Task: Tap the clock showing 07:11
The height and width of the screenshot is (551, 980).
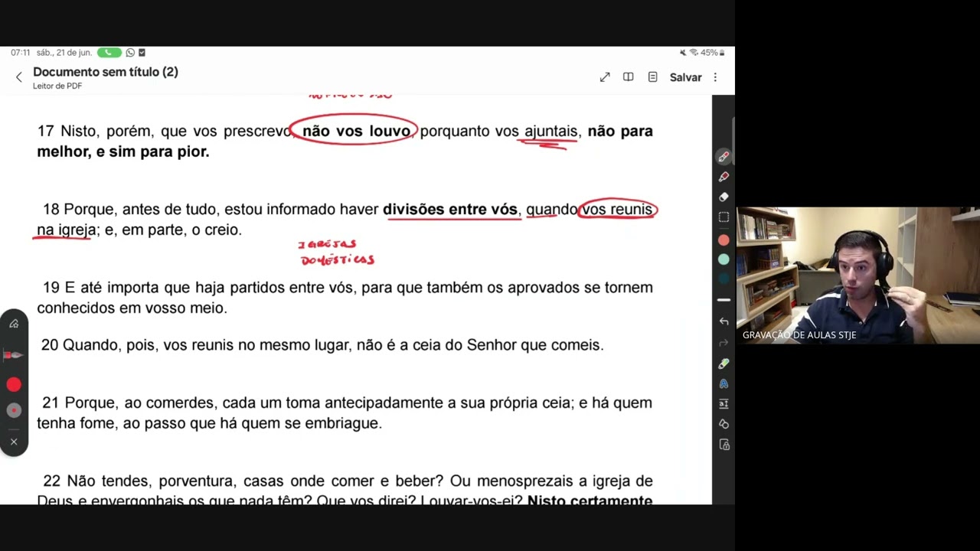Action: pyautogui.click(x=21, y=53)
